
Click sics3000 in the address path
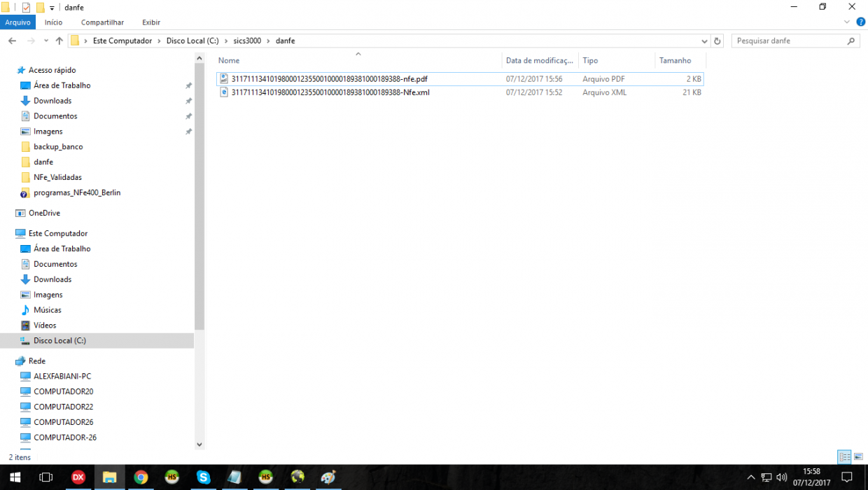click(x=247, y=41)
